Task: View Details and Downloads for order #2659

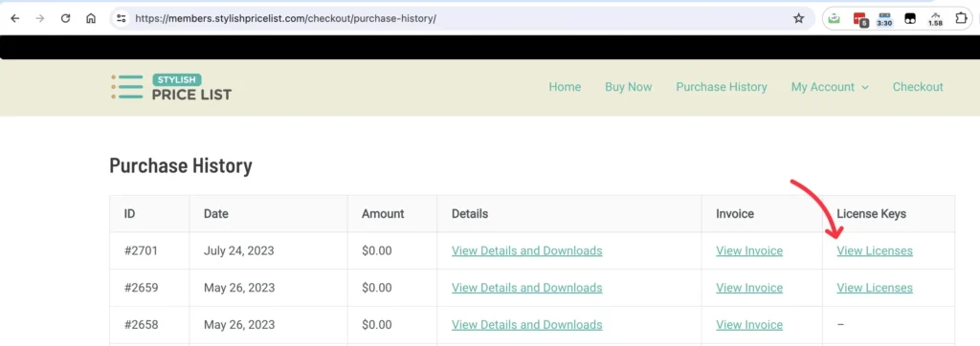Action: (x=527, y=288)
